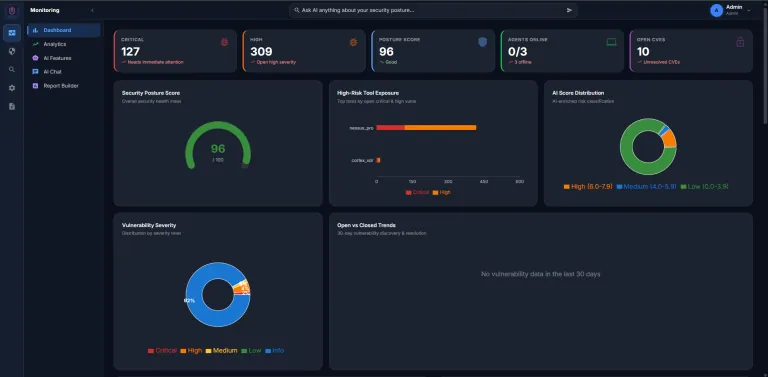
Task: Open the document icon in the left rail
Action: point(12,106)
